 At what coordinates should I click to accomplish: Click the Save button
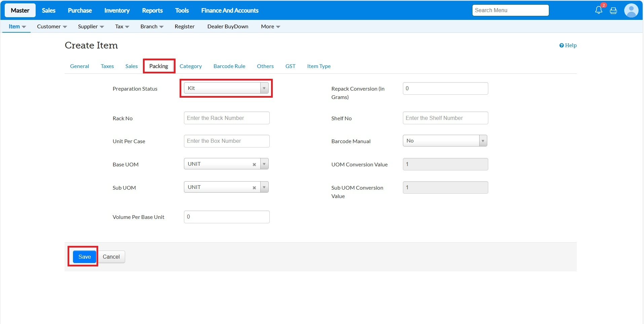pyautogui.click(x=84, y=257)
